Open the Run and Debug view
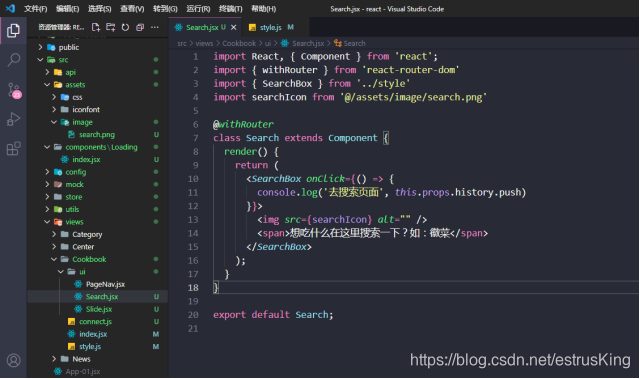This screenshot has height=379, width=640. 13,119
